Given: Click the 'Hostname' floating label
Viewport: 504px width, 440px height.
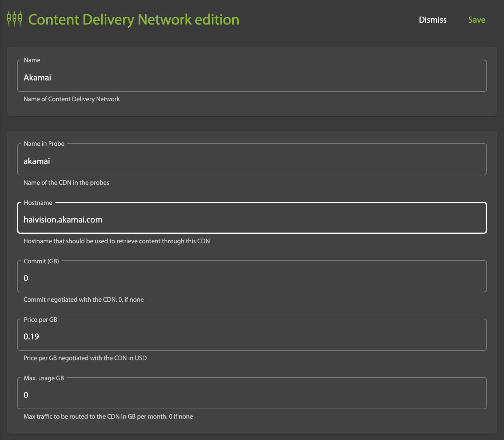Looking at the screenshot, I should coord(38,203).
